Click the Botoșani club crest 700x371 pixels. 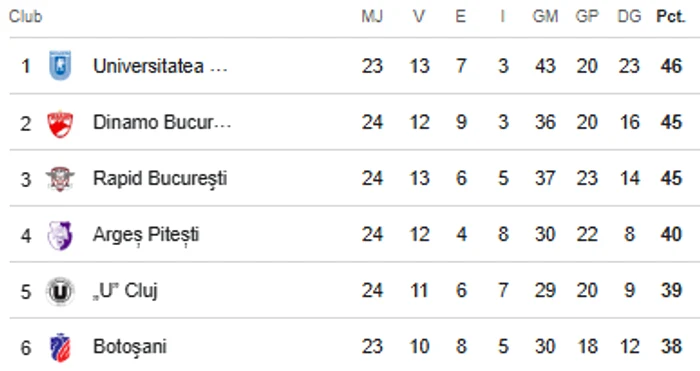pos(60,347)
